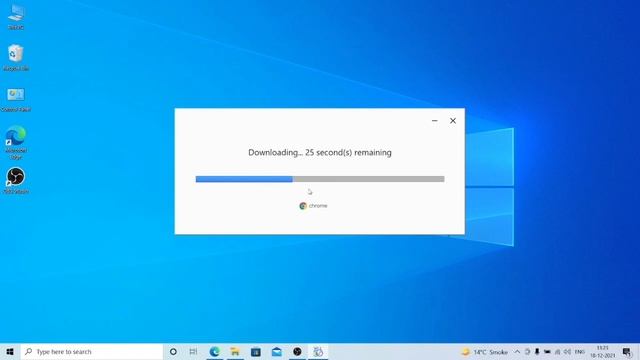
Task: Open Mail app from taskbar
Action: coord(277,351)
